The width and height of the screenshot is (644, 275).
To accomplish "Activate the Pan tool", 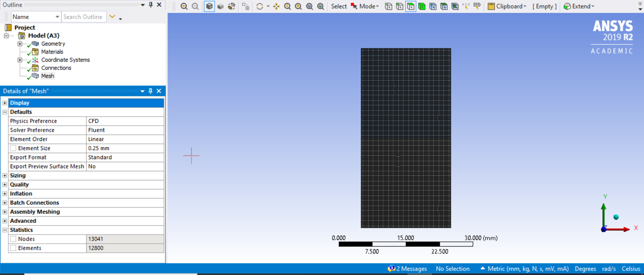I will [x=276, y=6].
